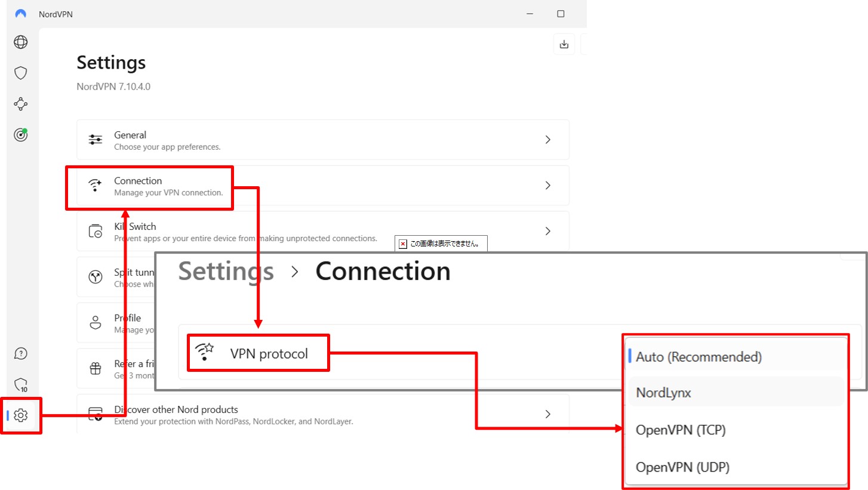
Task: Open the Meshnet icon in sidebar
Action: tap(21, 104)
